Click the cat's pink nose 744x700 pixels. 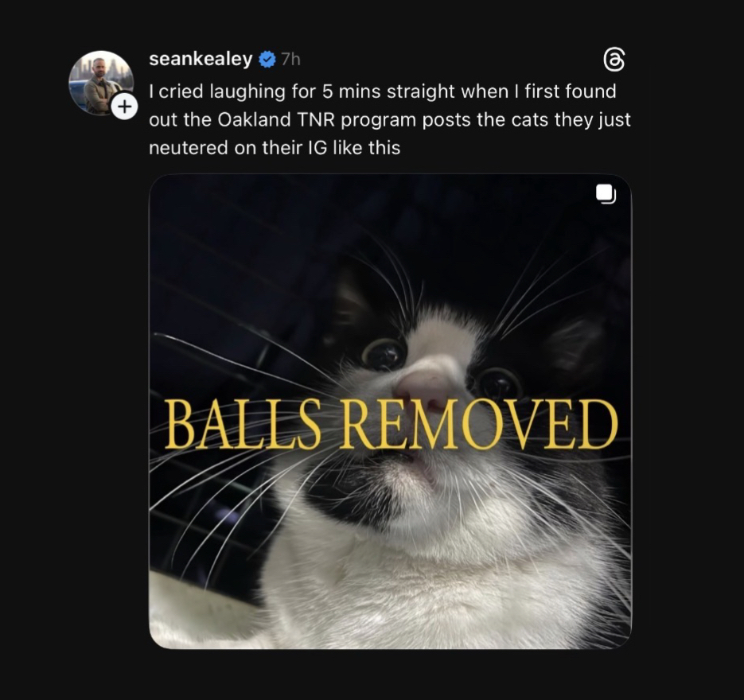coord(422,389)
